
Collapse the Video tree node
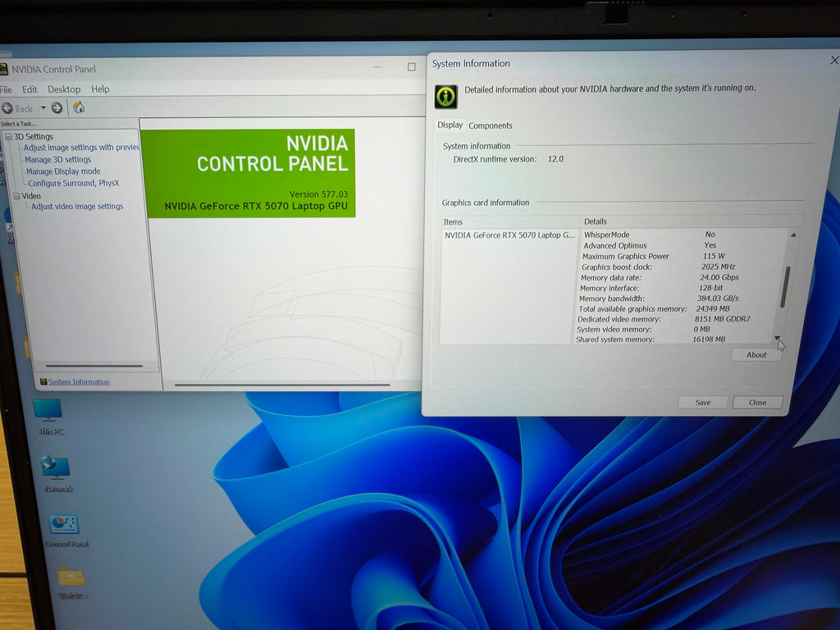16,196
